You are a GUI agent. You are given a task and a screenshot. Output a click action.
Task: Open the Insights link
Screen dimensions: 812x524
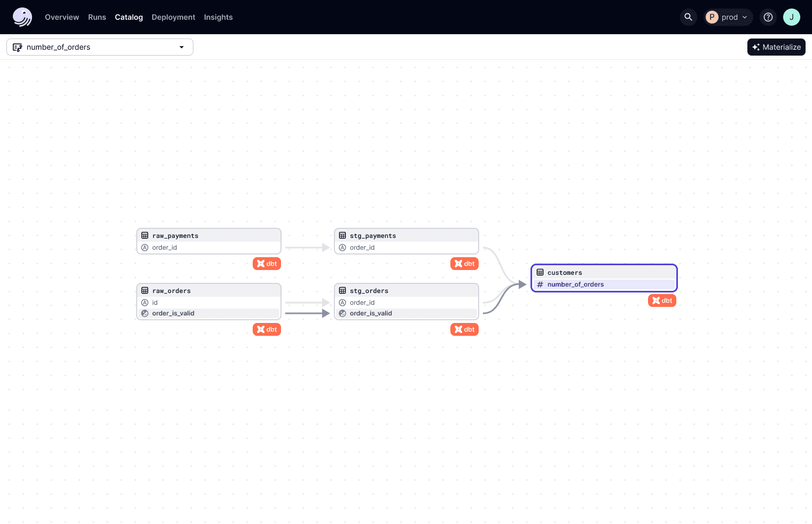(x=218, y=17)
